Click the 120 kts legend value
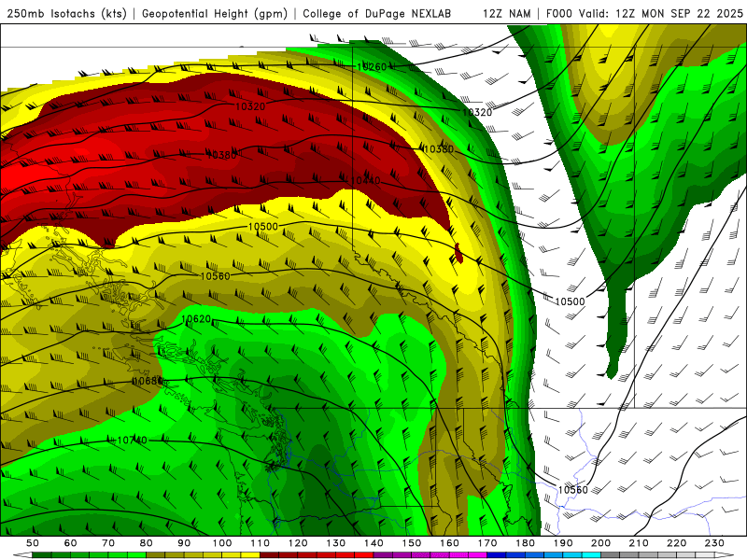This screenshot has width=747, height=560. (298, 543)
